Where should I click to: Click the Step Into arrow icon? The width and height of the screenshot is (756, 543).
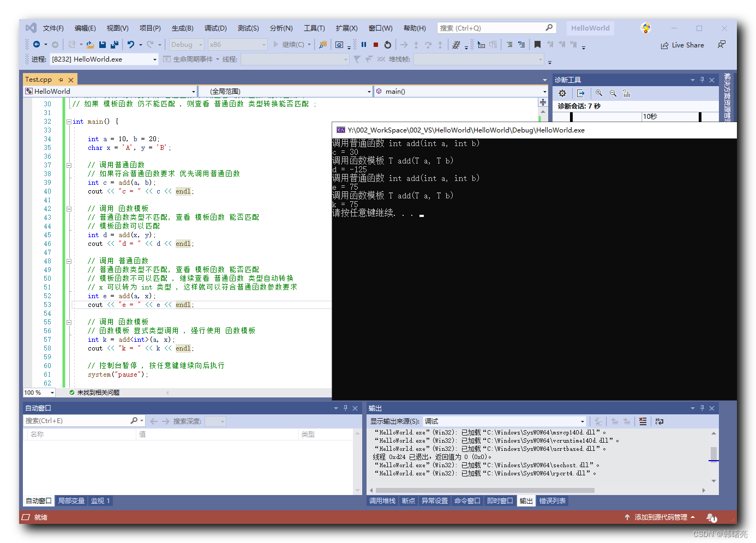[416, 45]
